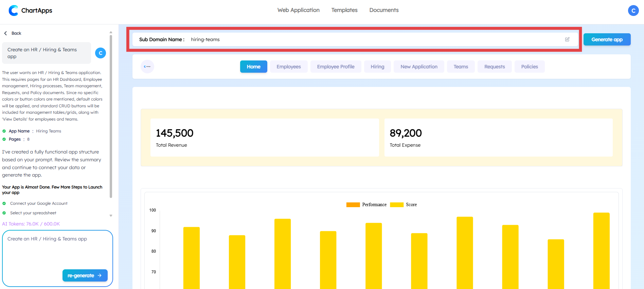The height and width of the screenshot is (289, 644).
Task: Click the Connect your Google Account step
Action: (39, 203)
